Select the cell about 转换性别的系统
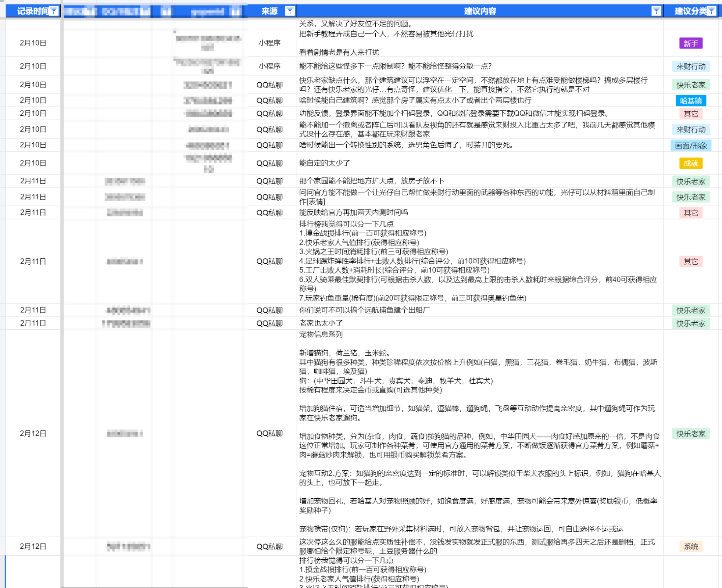The width and height of the screenshot is (722, 588). [480, 145]
